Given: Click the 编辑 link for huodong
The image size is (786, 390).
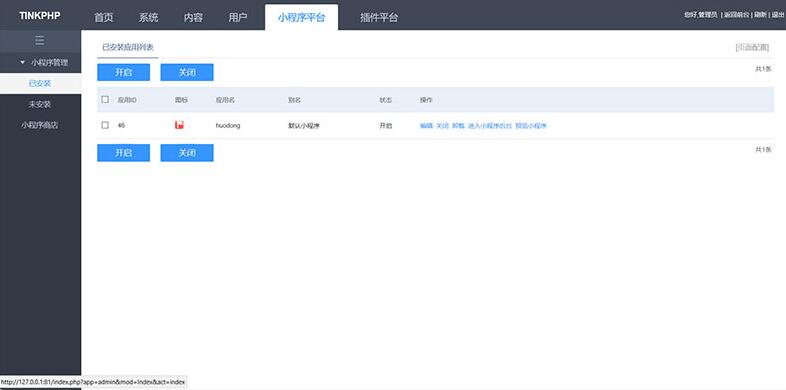Looking at the screenshot, I should [x=426, y=126].
